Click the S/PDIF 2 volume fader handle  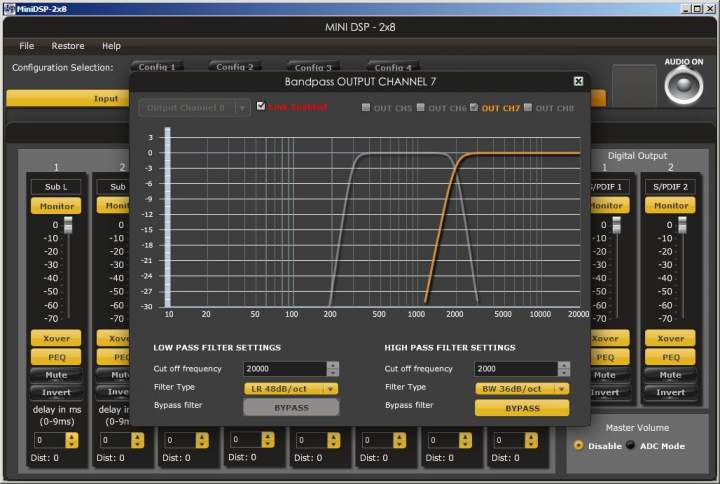click(x=683, y=225)
